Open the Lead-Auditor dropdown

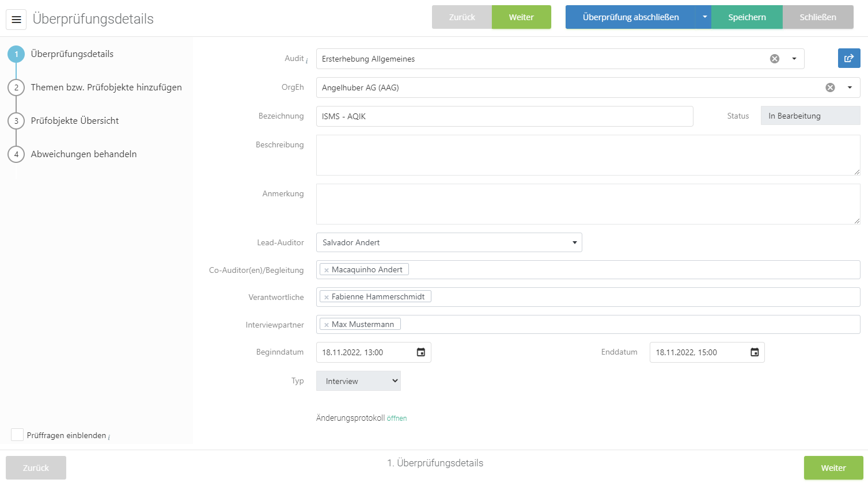click(574, 242)
